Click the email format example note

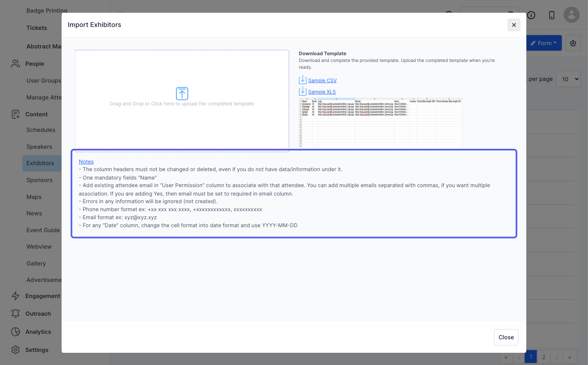click(118, 217)
